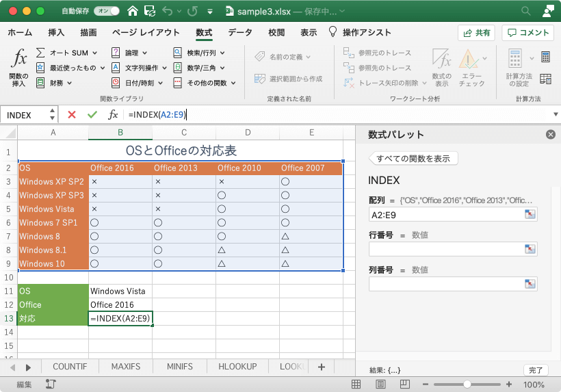561x392 pixels.
Task: Click the search magnifier in title bar
Action: [x=525, y=11]
